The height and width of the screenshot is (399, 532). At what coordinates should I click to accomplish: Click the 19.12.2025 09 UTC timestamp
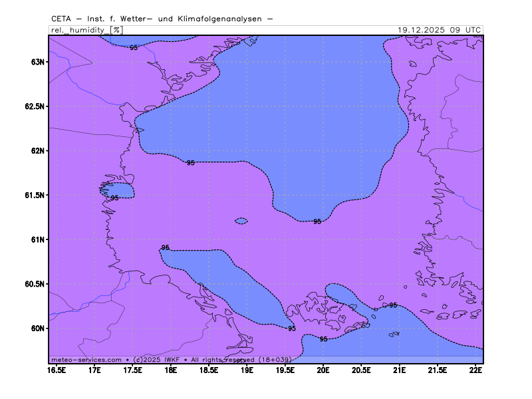click(x=439, y=30)
